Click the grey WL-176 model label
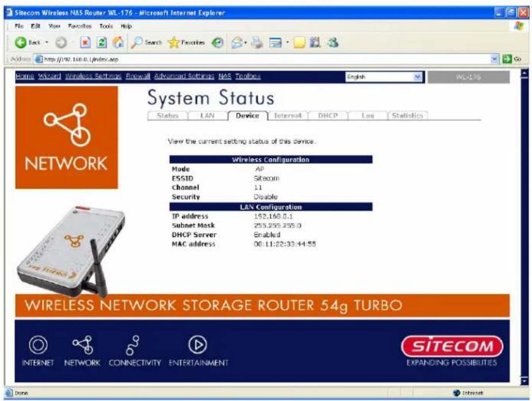532x401 pixels. [469, 77]
